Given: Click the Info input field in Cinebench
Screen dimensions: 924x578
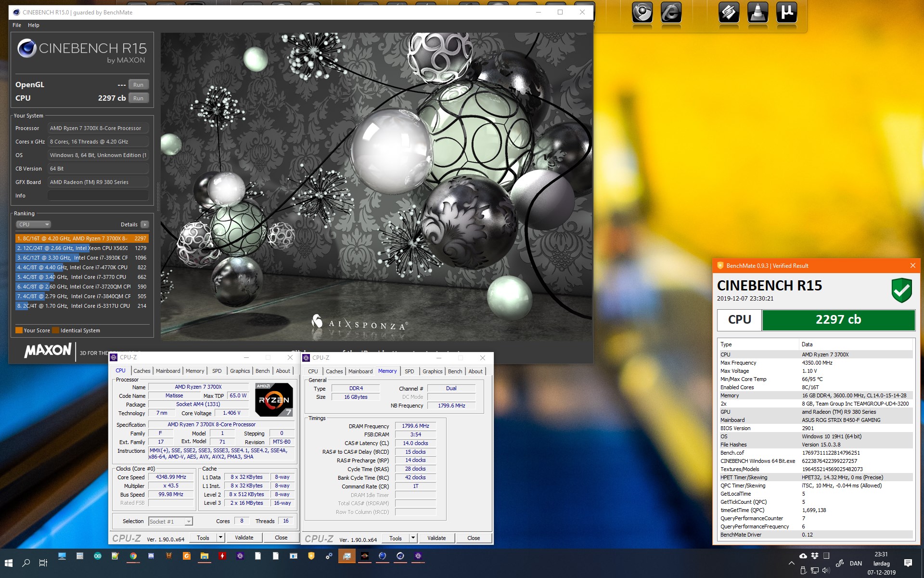Looking at the screenshot, I should point(98,196).
